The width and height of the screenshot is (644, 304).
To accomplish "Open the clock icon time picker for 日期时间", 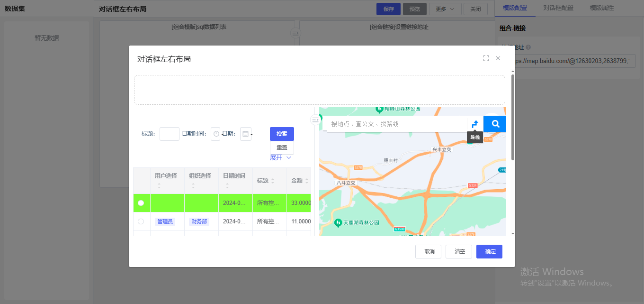I will pos(215,134).
